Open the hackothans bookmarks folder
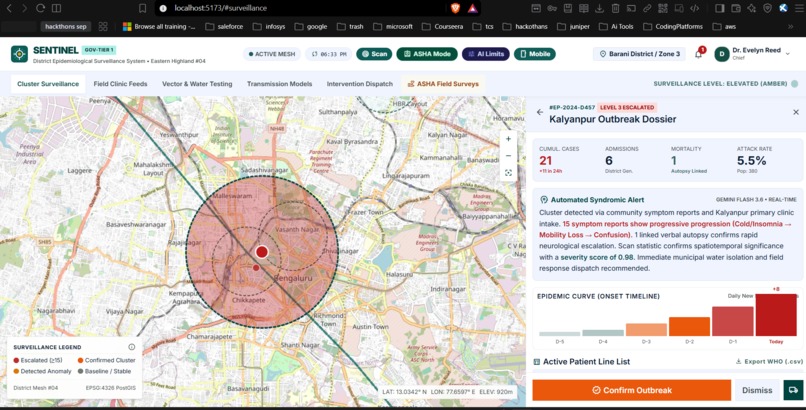 pos(525,26)
